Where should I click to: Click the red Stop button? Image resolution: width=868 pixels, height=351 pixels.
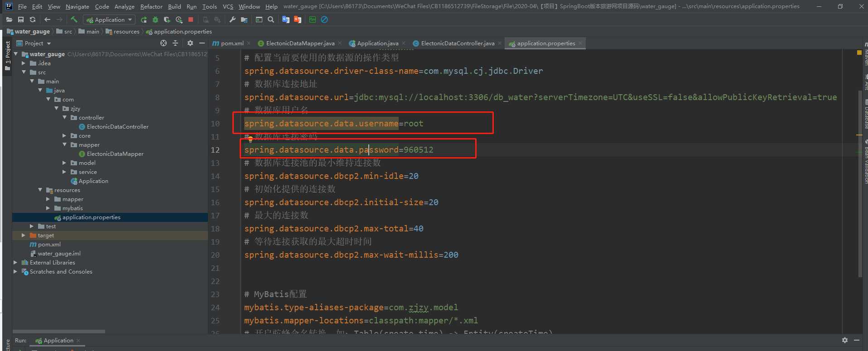point(191,19)
